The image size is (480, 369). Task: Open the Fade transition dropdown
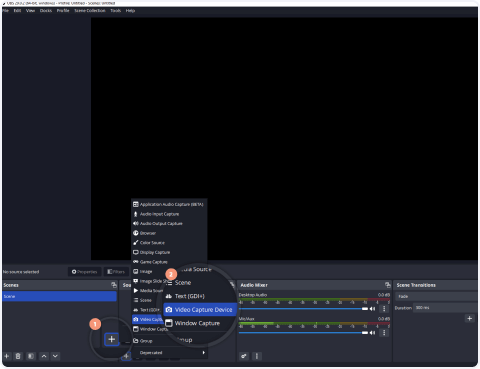[x=436, y=296]
